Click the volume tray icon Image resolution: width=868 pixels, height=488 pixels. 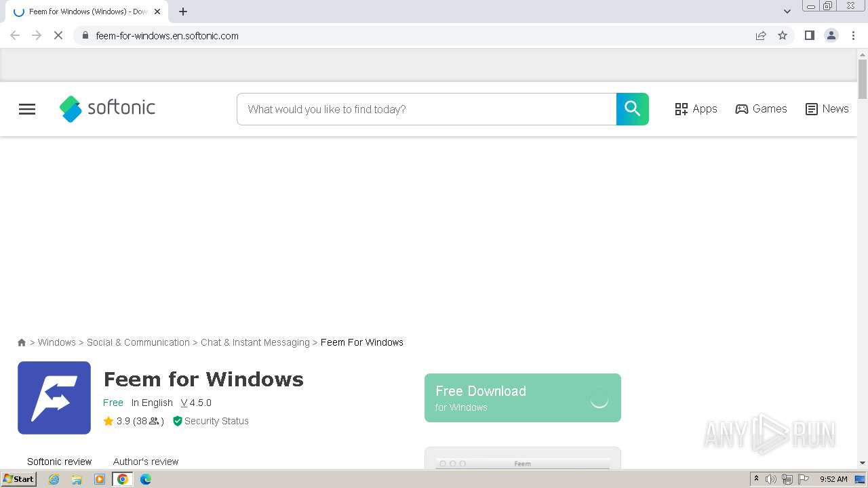coord(771,479)
